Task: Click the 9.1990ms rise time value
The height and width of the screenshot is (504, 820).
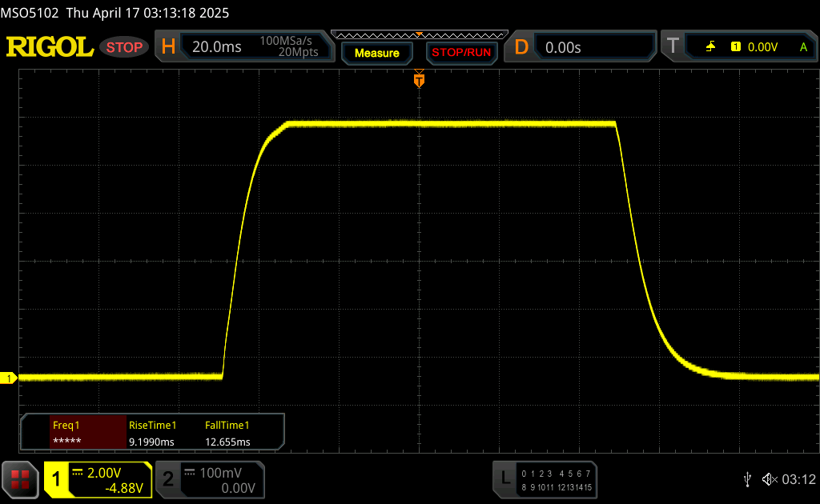Action: [x=151, y=442]
